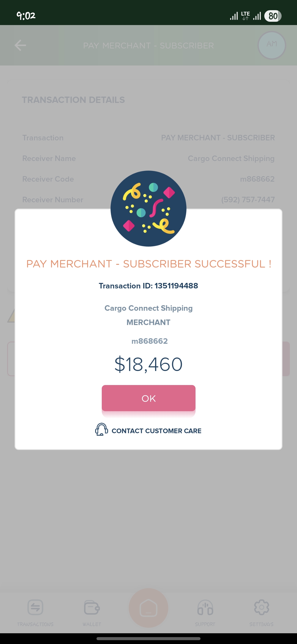The height and width of the screenshot is (644, 297).
Task: Open the Transactions tab
Action: click(x=35, y=612)
